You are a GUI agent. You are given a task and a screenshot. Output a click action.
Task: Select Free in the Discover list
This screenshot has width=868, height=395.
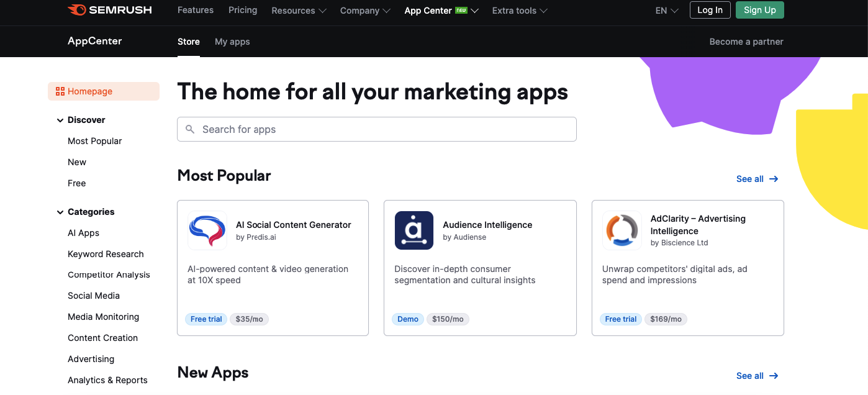tap(77, 183)
